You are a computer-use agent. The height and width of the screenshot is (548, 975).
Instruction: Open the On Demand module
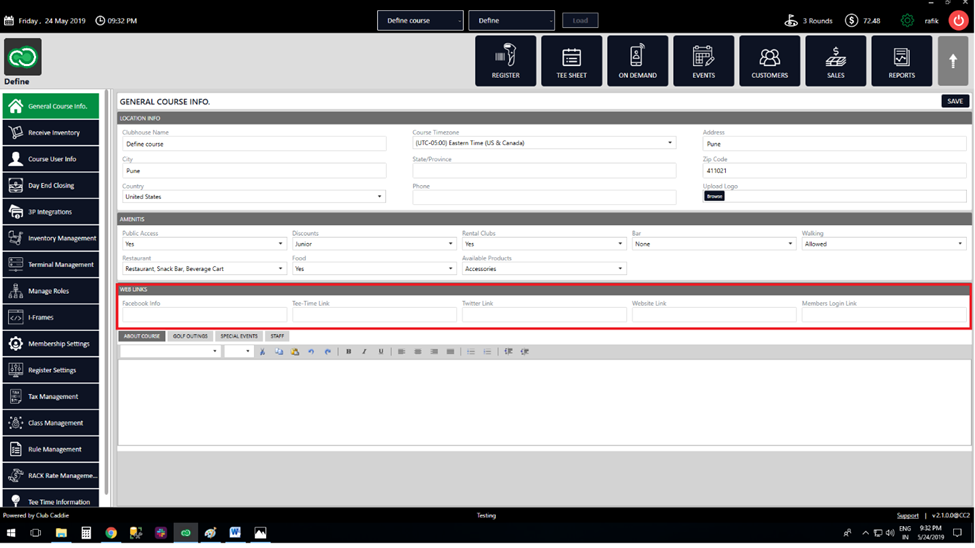tap(637, 61)
